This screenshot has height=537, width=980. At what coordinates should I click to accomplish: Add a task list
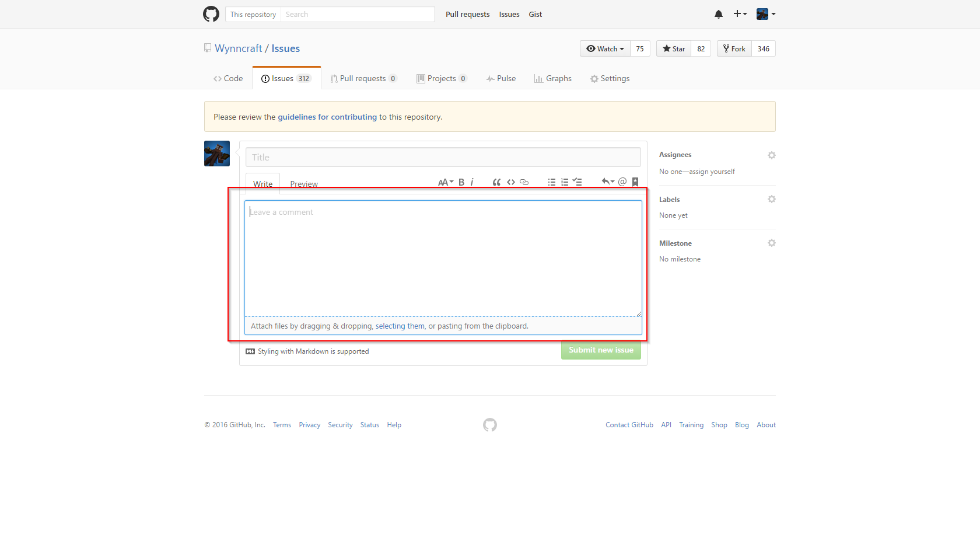pos(577,182)
